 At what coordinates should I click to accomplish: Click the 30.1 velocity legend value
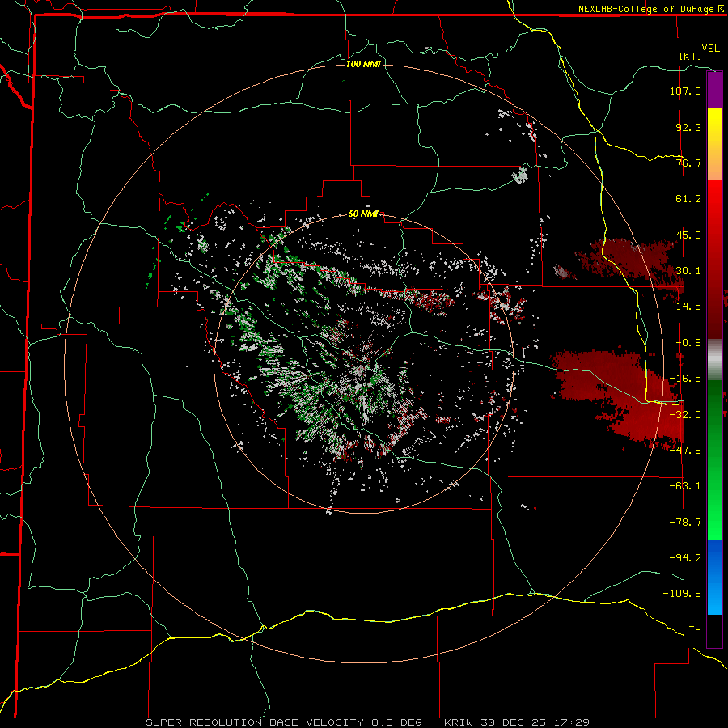pyautogui.click(x=688, y=271)
